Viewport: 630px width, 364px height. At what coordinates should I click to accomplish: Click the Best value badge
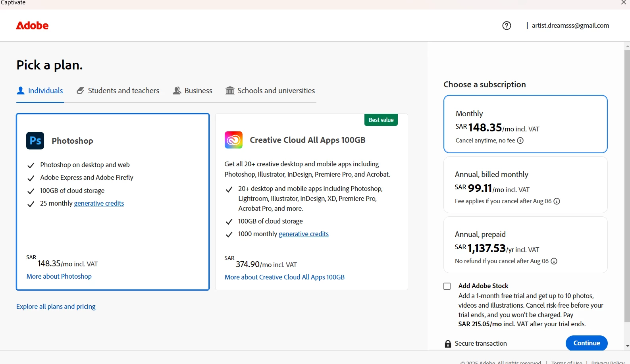pyautogui.click(x=381, y=120)
